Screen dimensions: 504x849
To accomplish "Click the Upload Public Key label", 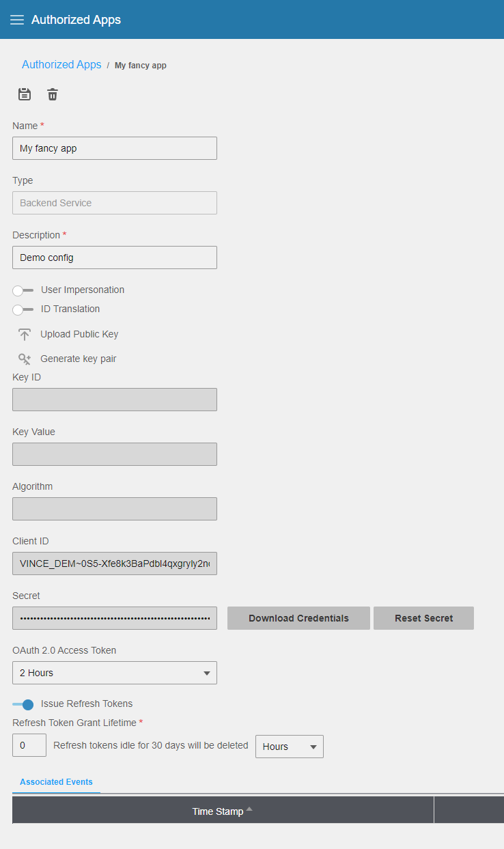I will click(x=79, y=334).
